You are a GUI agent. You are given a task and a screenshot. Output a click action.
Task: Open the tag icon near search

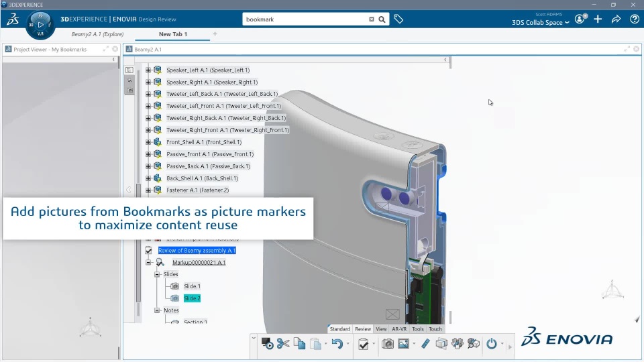click(398, 19)
